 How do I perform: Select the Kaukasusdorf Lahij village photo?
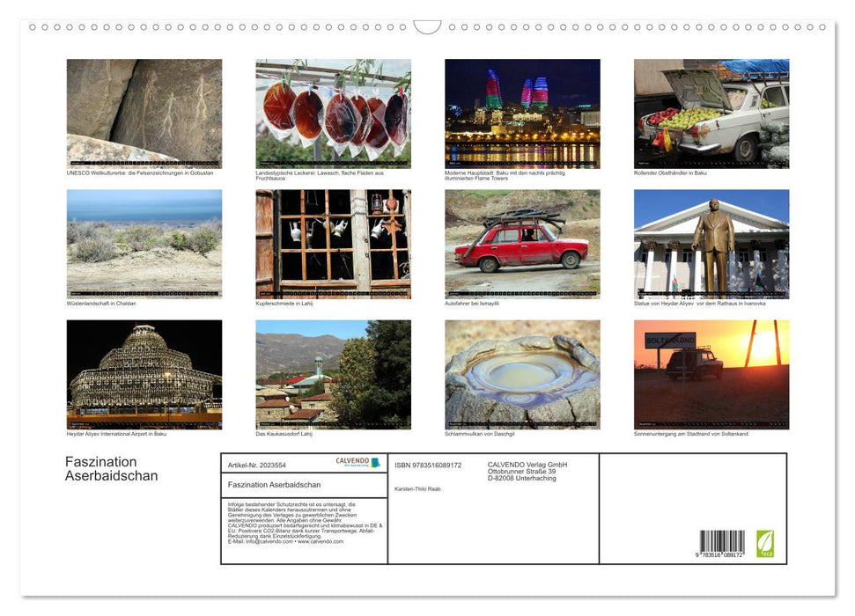click(333, 372)
